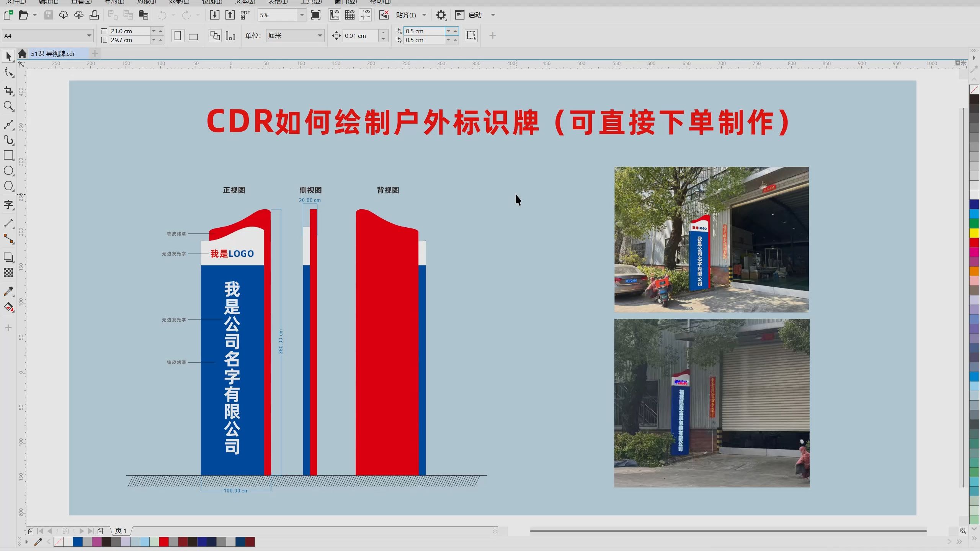Click the Print icon

click(94, 15)
